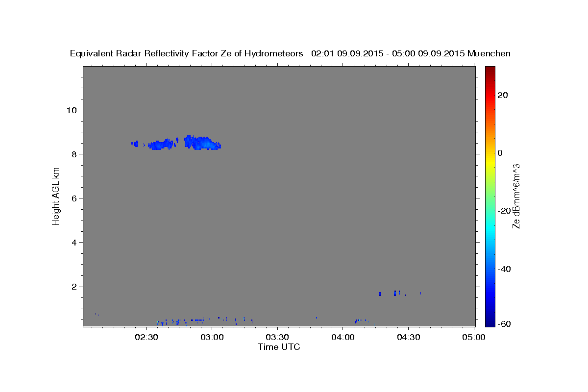Image resolution: width=588 pixels, height=392 pixels.
Task: Click the colorbar value '20'
Action: point(503,95)
